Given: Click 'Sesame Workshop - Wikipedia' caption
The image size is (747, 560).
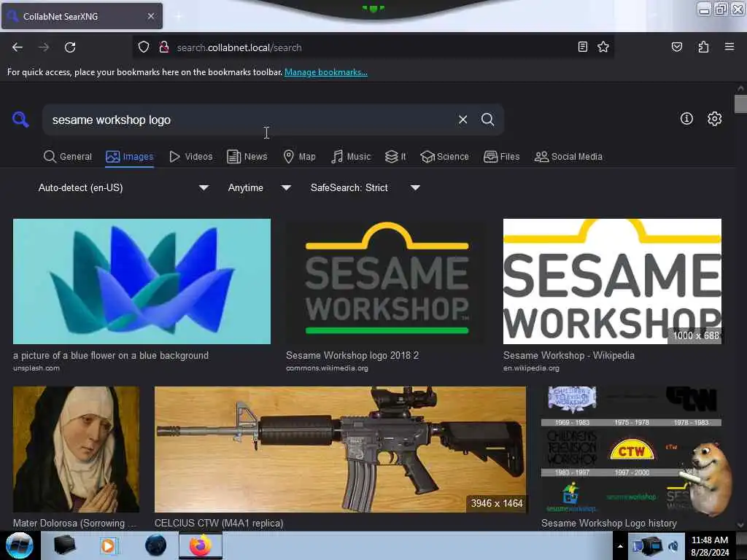Looking at the screenshot, I should (x=569, y=355).
